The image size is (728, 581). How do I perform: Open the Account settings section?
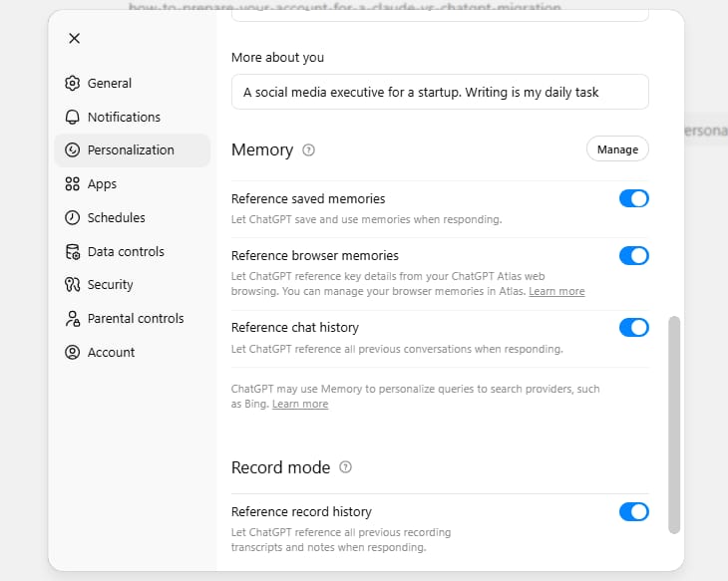tap(133, 352)
